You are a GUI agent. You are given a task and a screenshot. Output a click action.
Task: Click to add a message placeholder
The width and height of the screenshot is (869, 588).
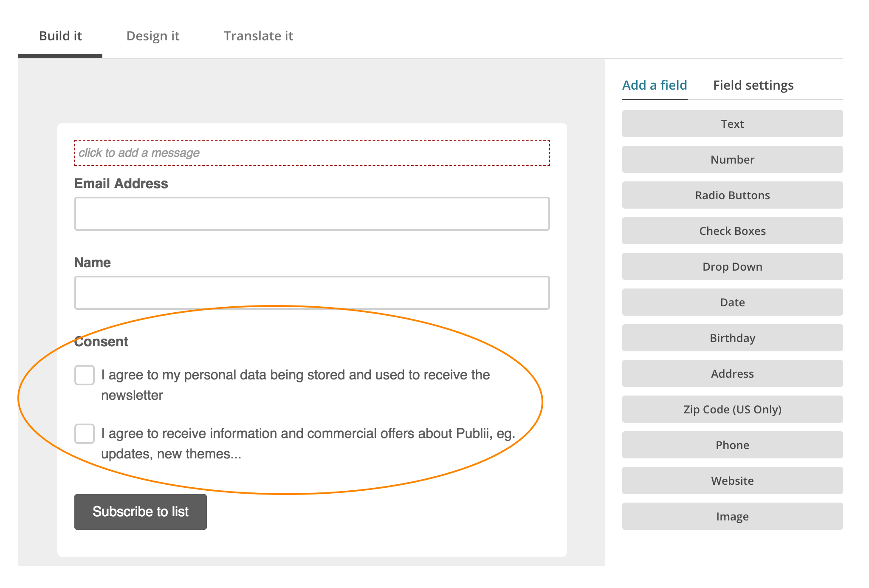[311, 153]
